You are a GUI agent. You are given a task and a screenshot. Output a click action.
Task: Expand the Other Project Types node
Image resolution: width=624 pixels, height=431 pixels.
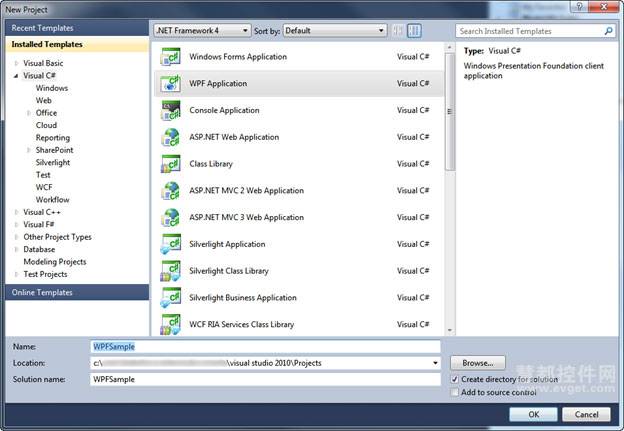click(x=16, y=237)
